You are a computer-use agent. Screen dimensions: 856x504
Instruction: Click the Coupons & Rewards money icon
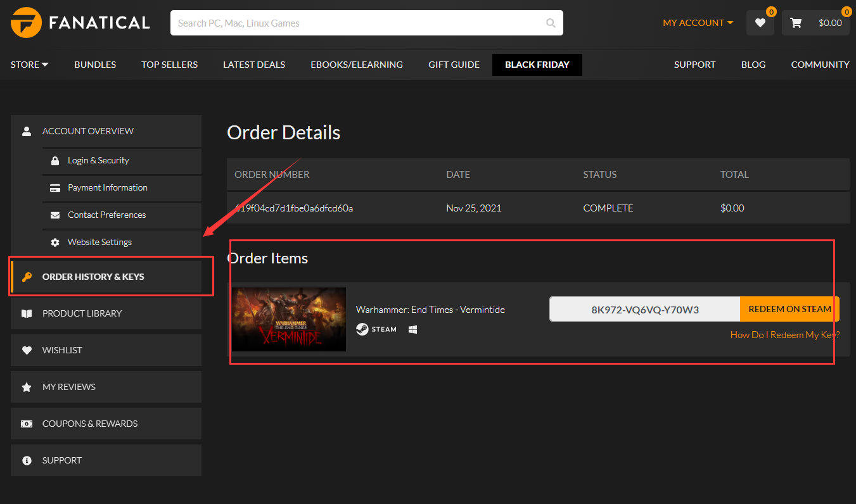pyautogui.click(x=27, y=424)
